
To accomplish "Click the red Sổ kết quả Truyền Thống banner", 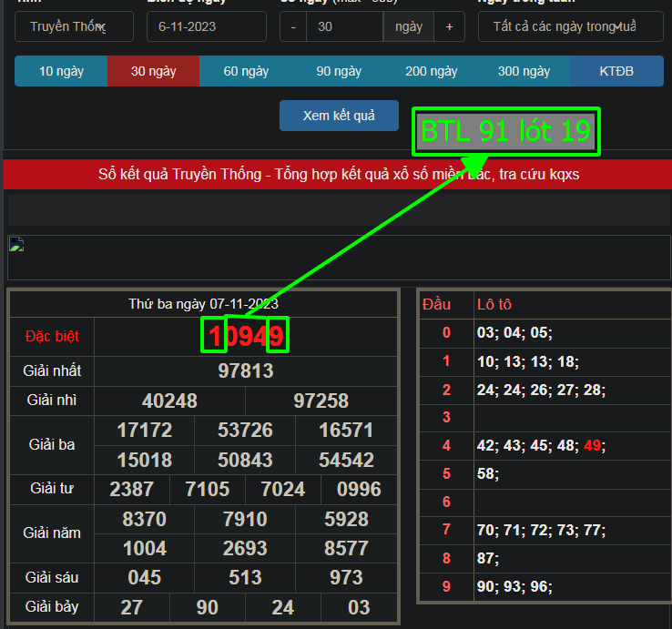I will [x=338, y=174].
